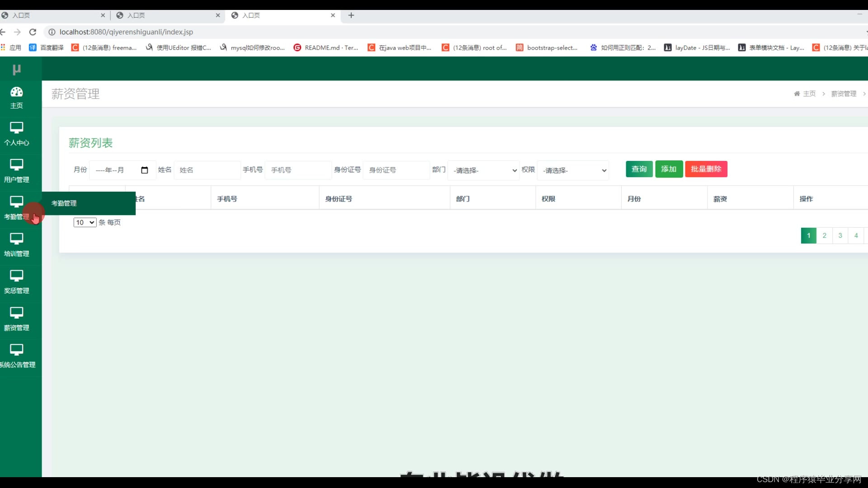Click the 主页 breadcrumb link
The image size is (868, 488).
click(x=809, y=94)
